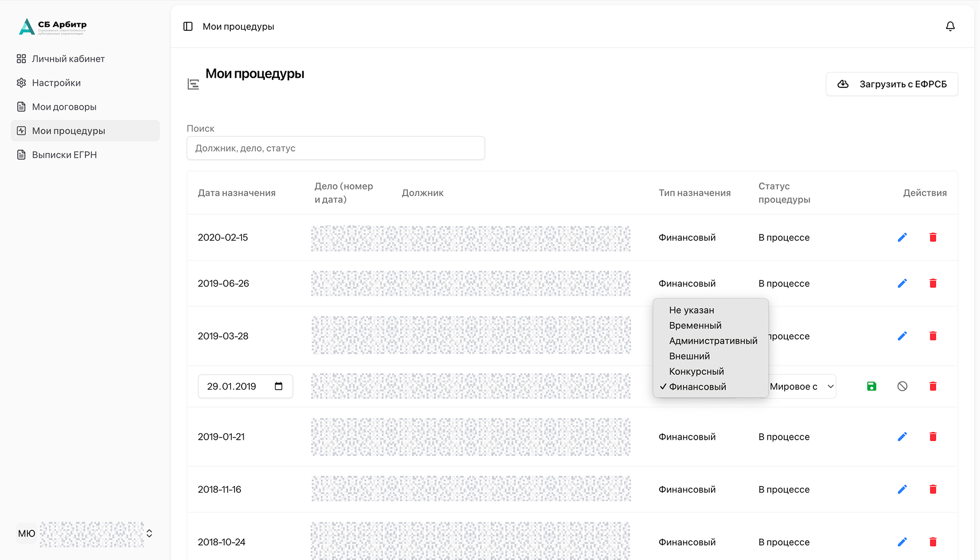Delete the 2019-01-21 procedure row

933,436
